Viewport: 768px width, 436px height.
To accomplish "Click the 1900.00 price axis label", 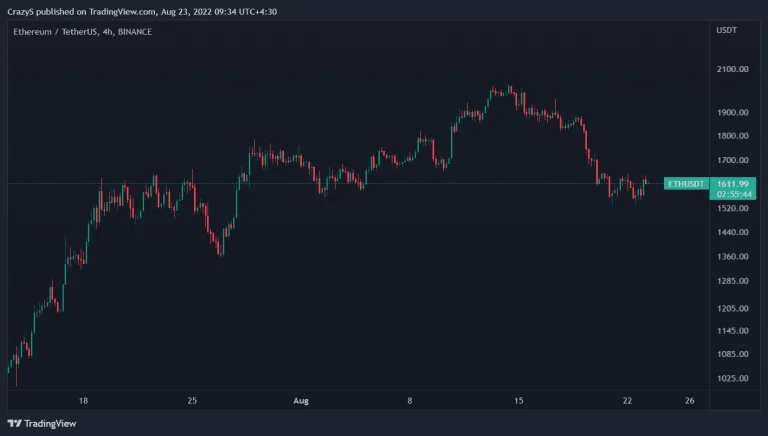I will [733, 113].
